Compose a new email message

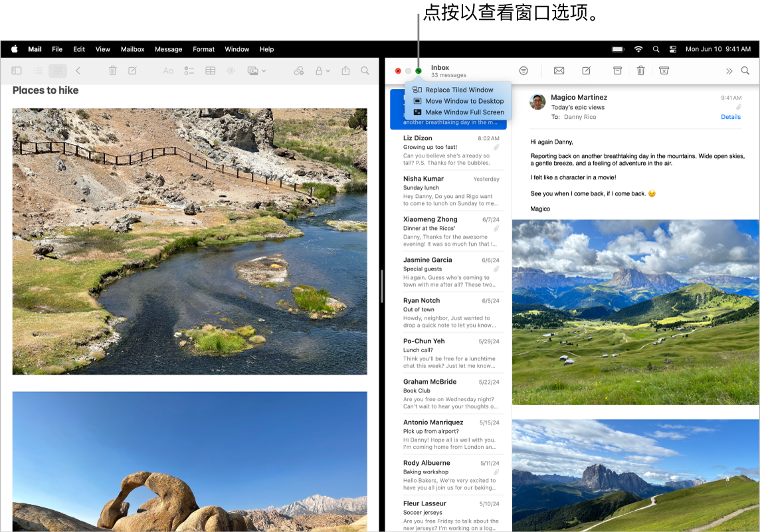pos(587,70)
